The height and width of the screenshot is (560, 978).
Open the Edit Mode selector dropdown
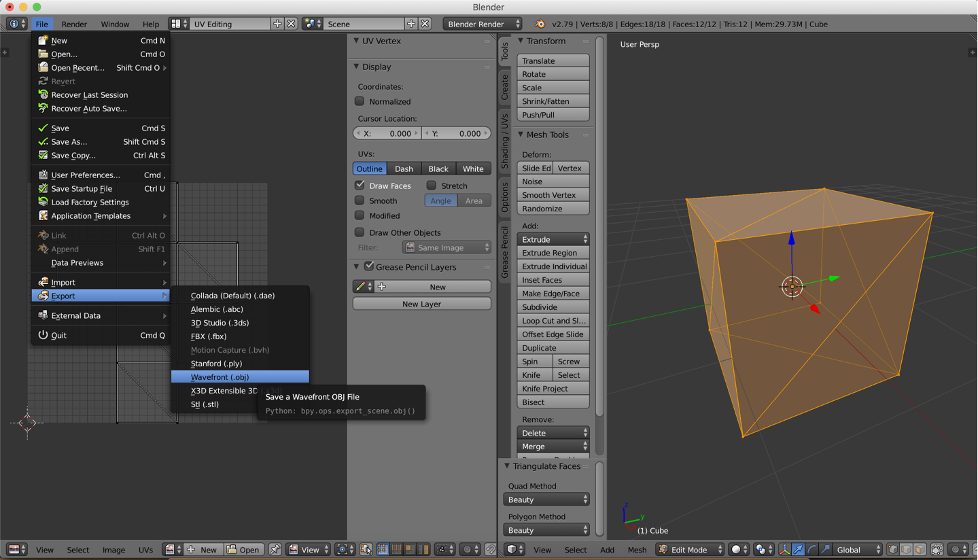(691, 549)
